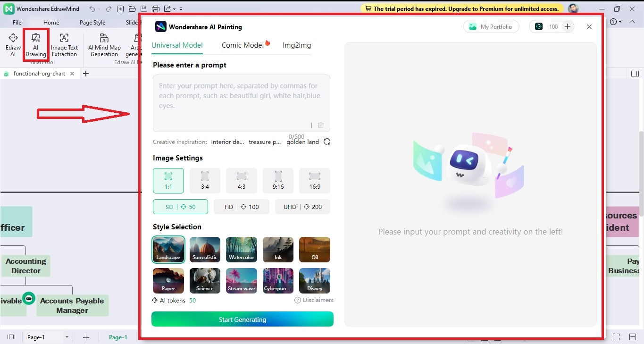The height and width of the screenshot is (344, 644).
Task: Select the Accounting Director chart node
Action: [25, 266]
